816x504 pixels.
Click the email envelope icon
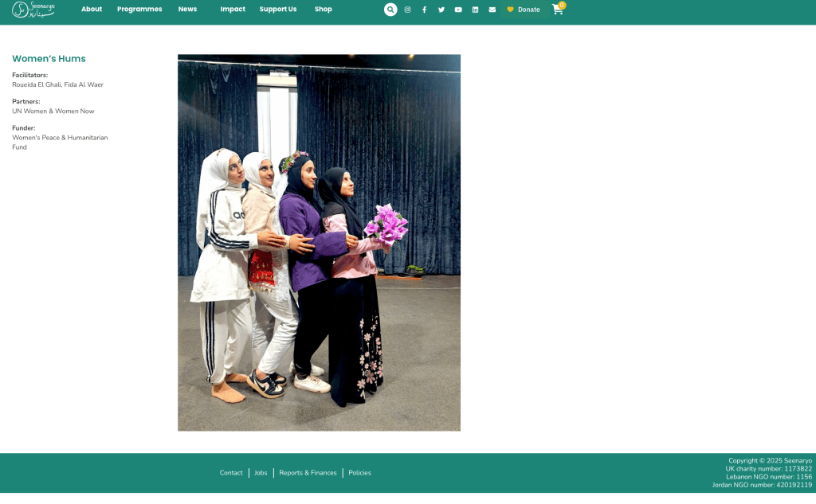click(x=492, y=10)
